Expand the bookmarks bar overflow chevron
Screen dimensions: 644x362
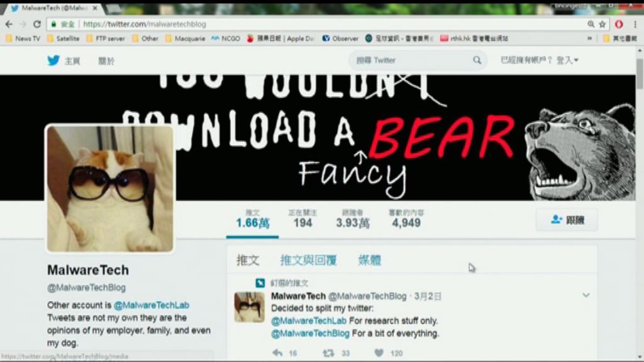(x=589, y=38)
